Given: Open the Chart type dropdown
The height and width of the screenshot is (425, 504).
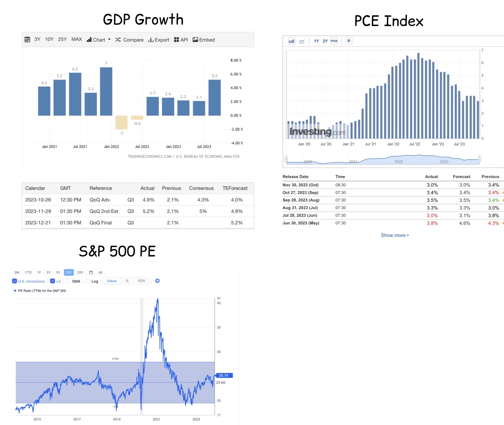Looking at the screenshot, I should 99,39.
